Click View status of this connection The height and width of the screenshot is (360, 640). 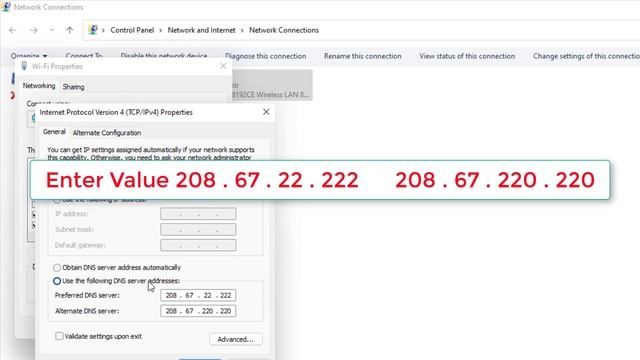click(x=467, y=56)
